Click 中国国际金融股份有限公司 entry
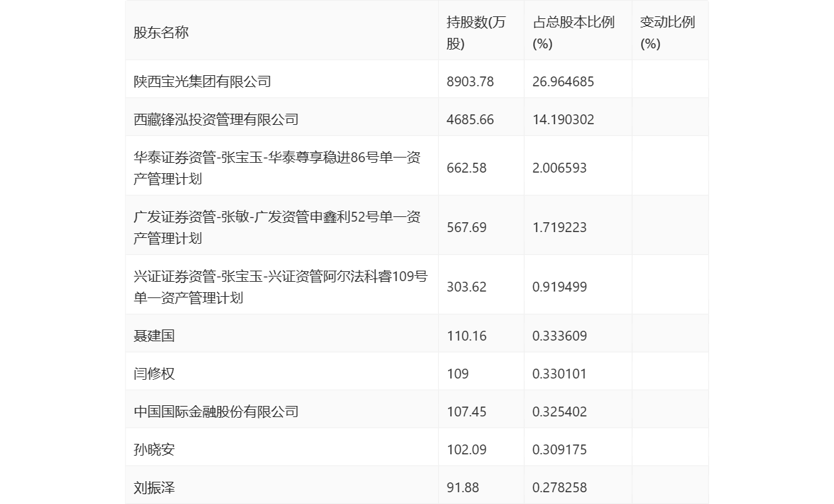The width and height of the screenshot is (834, 504). tap(213, 411)
